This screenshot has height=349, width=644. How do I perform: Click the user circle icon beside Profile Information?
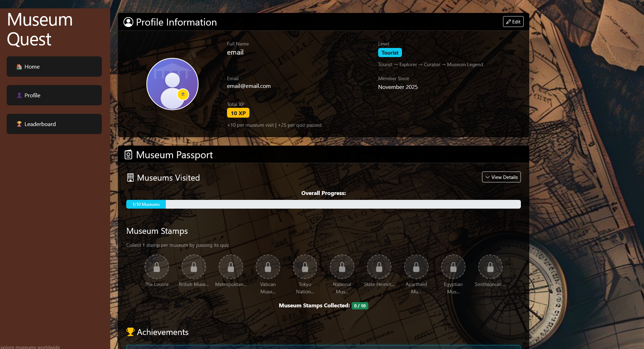128,22
